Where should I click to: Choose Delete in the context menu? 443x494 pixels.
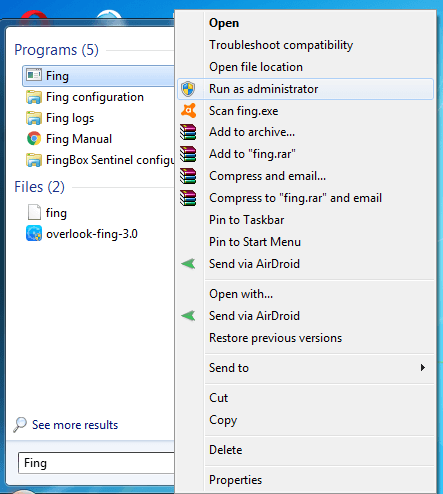[x=225, y=450]
